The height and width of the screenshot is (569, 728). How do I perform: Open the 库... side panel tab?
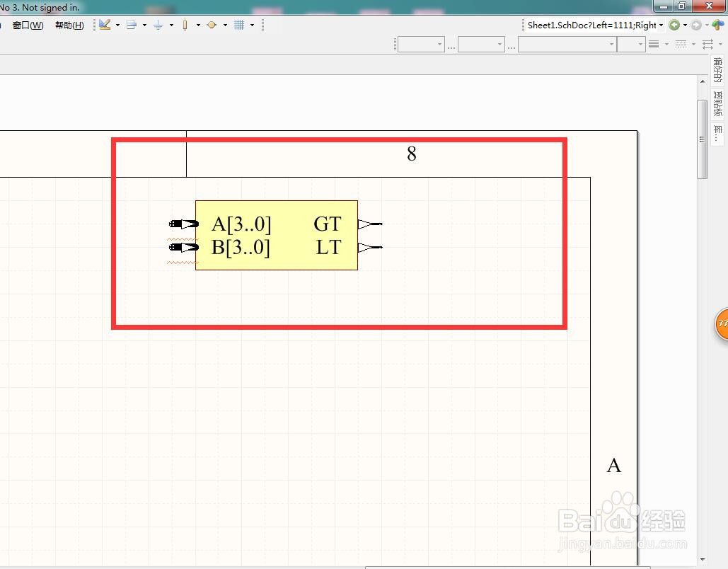pos(718,133)
